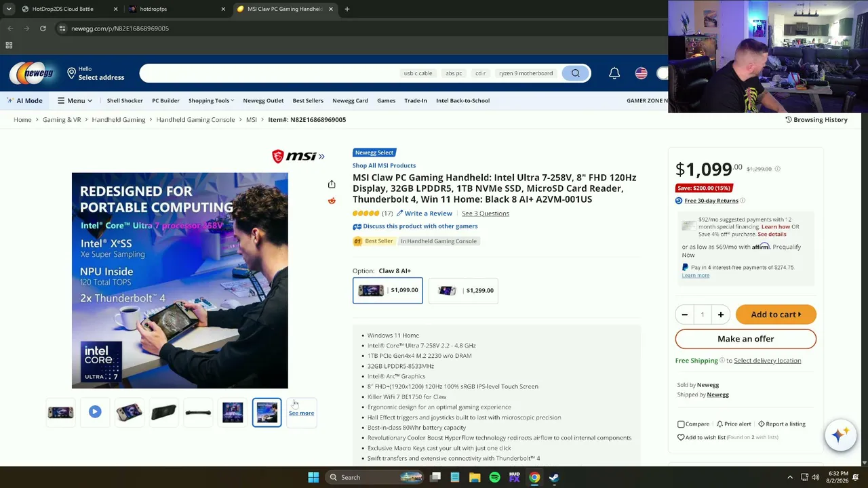
Task: Click the Newegg logo
Action: tap(32, 73)
